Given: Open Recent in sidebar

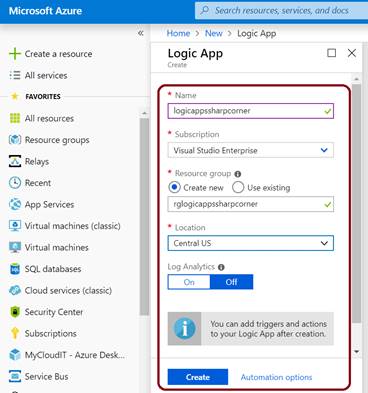Looking at the screenshot, I should [38, 183].
